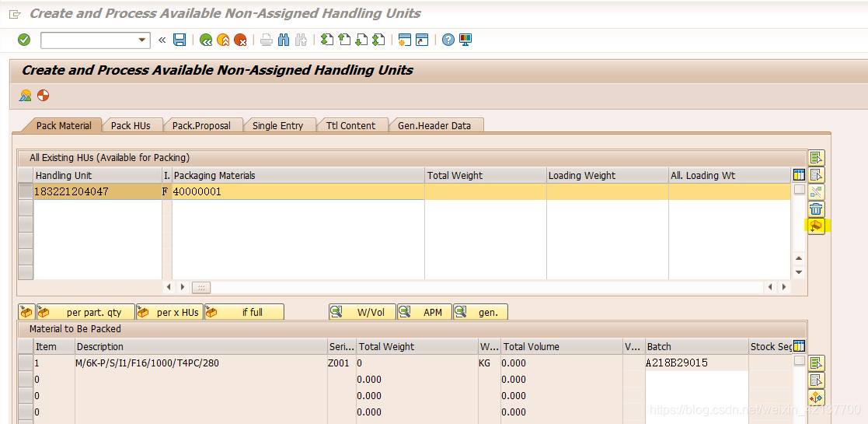Open the command field dropdown arrow

pyautogui.click(x=142, y=40)
